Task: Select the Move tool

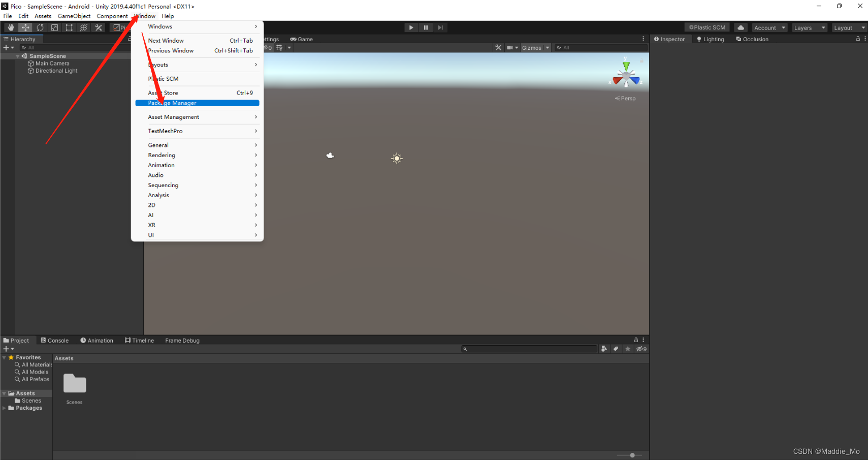Action: (x=25, y=27)
